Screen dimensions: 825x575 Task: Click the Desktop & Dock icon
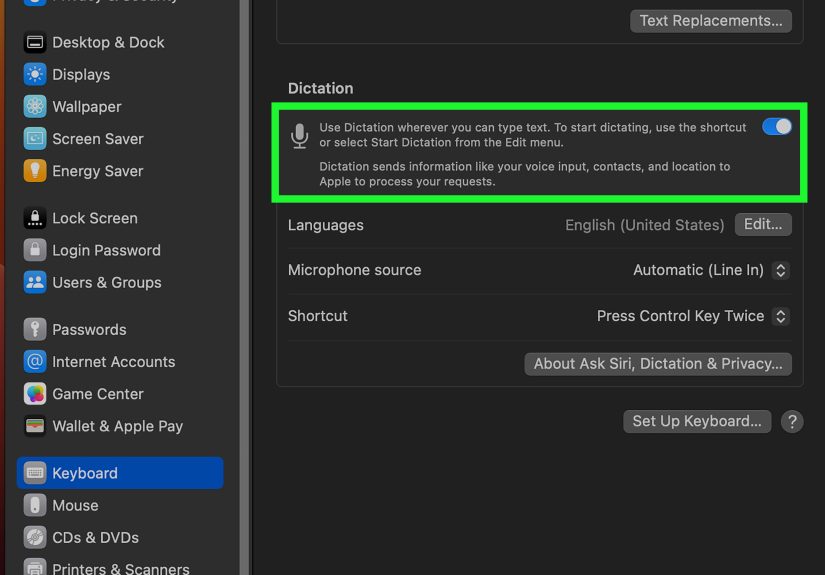35,42
